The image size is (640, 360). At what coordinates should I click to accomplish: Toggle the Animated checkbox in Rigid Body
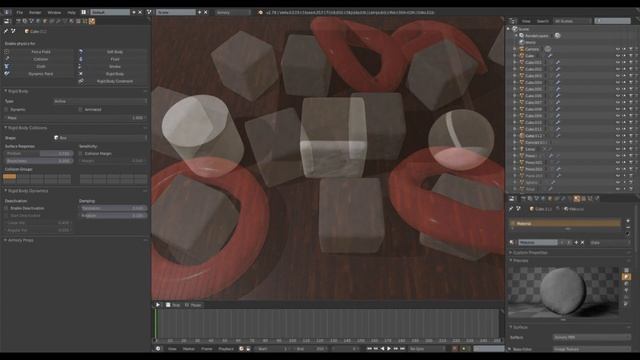tap(80, 109)
